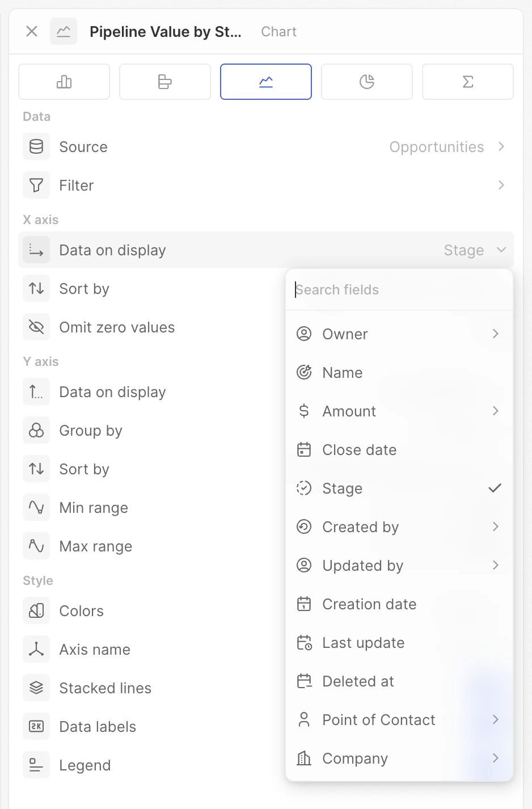The height and width of the screenshot is (809, 532).
Task: Choose Amount in the field list
Action: (399, 411)
